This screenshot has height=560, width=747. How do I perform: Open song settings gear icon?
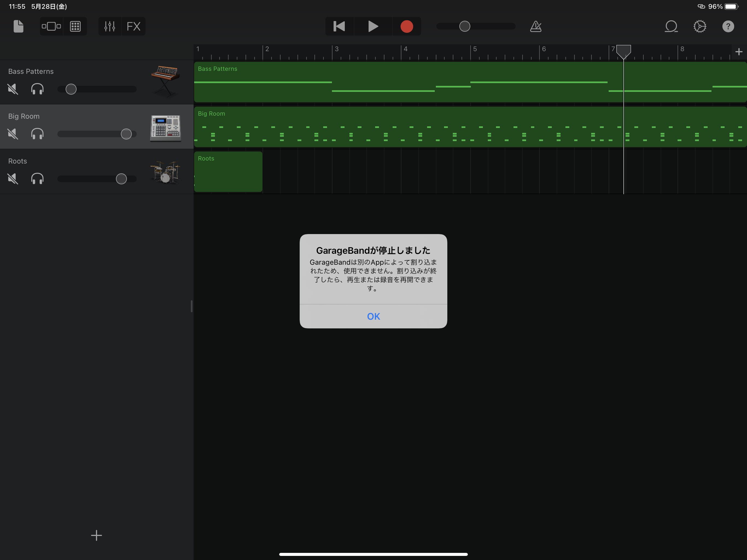coord(700,26)
